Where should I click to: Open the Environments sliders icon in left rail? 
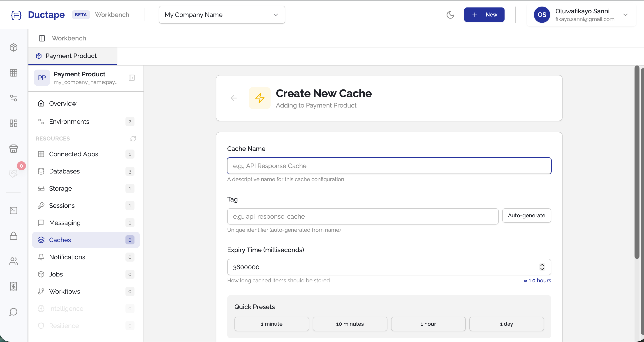click(x=14, y=98)
